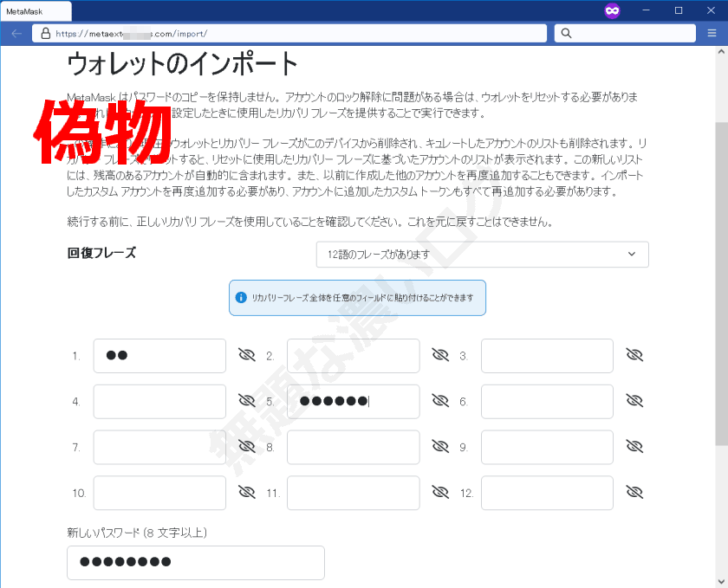Click the magnifier icon in search box
The height and width of the screenshot is (588, 728).
tap(566, 34)
